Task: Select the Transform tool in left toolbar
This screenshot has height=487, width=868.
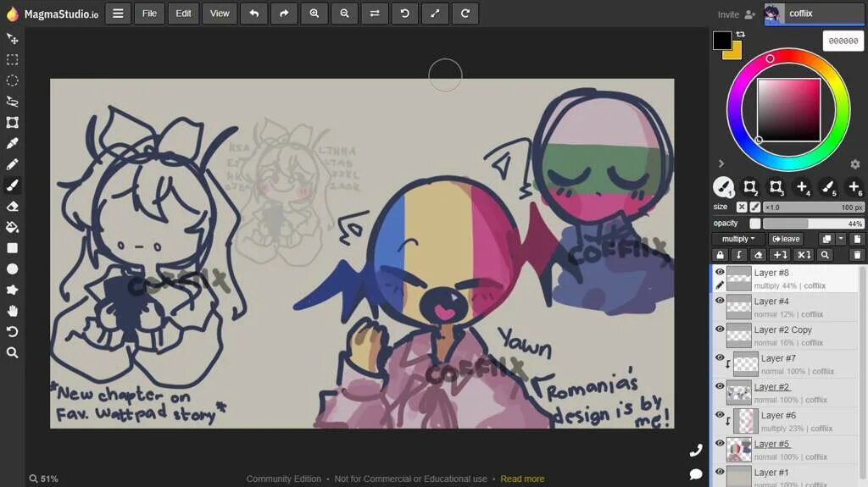Action: click(12, 122)
